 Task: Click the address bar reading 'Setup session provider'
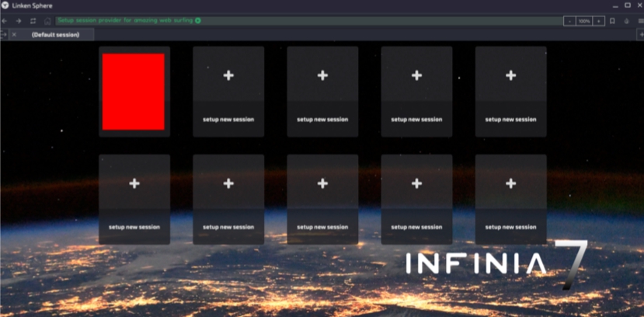point(309,21)
